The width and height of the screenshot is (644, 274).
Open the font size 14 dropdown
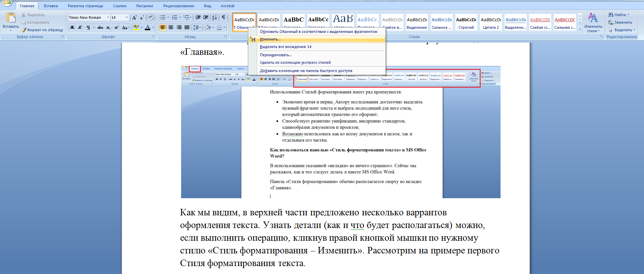point(127,17)
